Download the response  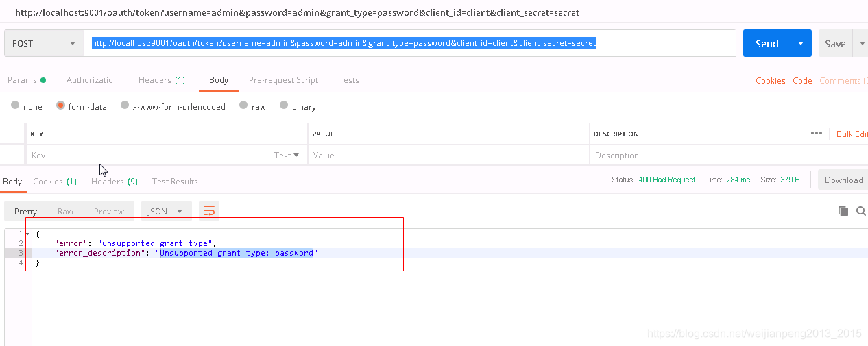[x=843, y=180]
